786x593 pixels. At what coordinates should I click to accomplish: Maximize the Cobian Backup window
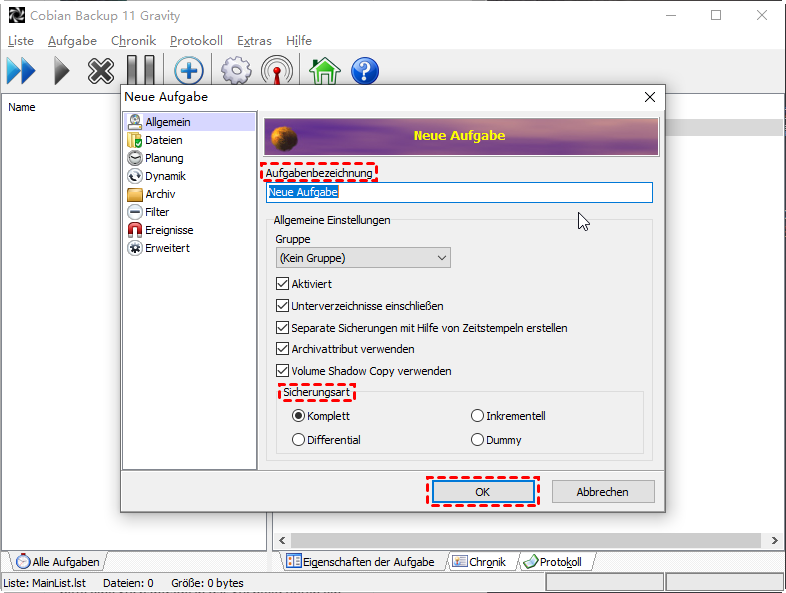716,16
